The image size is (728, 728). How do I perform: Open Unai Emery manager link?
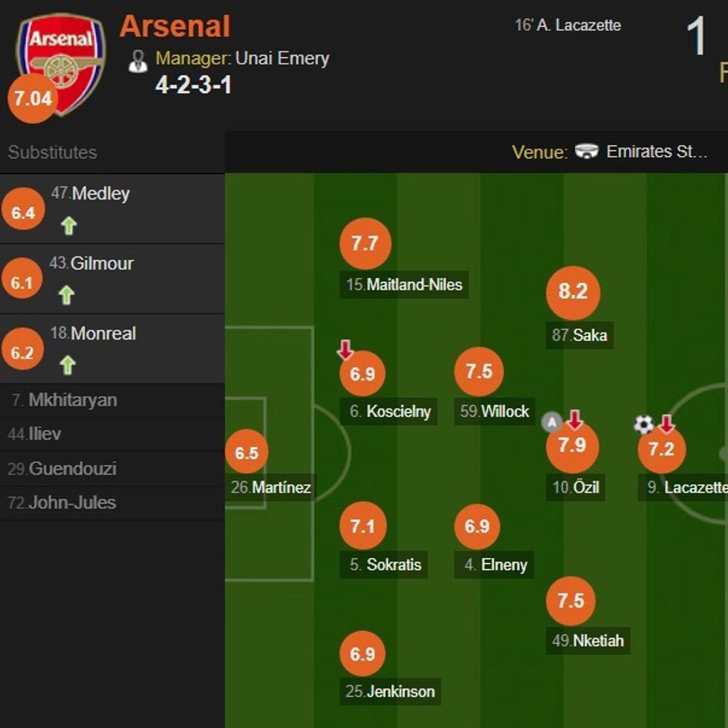click(x=282, y=59)
